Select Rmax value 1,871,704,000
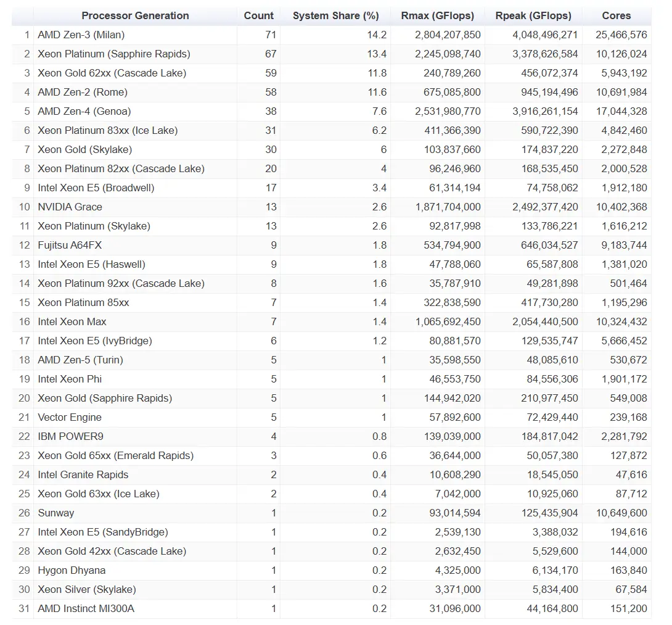672x625 pixels. coord(448,207)
